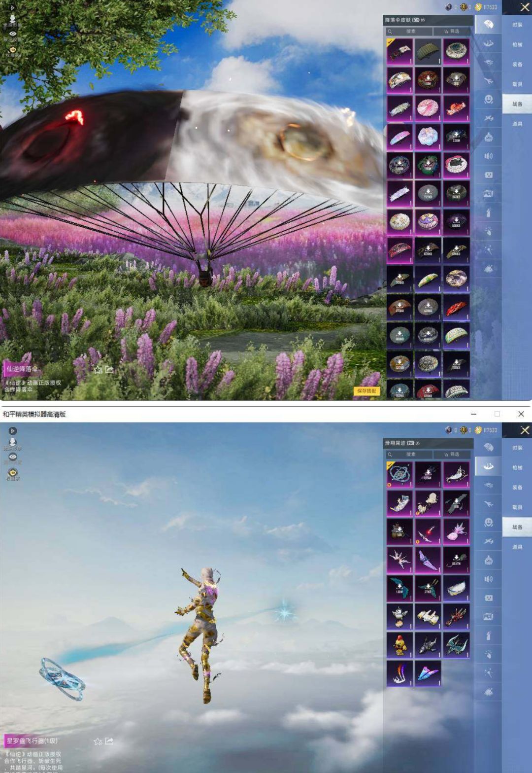Open gold collector badge in glide trails screen

tap(13, 473)
